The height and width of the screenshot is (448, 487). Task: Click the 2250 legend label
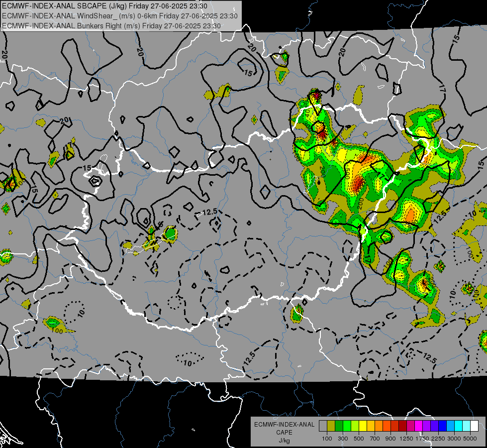click(438, 439)
